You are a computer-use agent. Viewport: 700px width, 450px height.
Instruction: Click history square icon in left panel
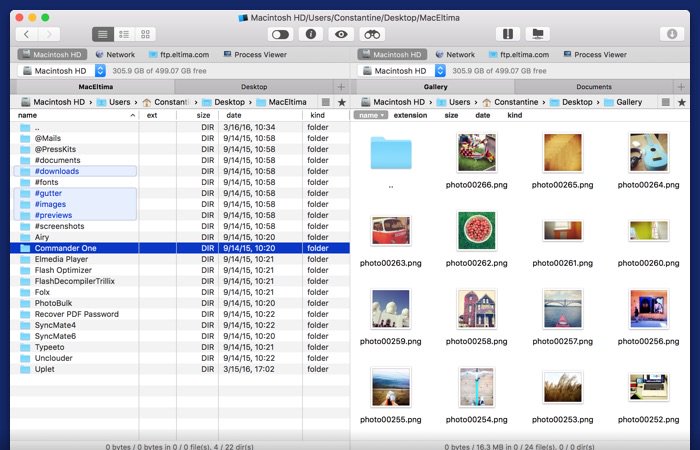pos(326,102)
